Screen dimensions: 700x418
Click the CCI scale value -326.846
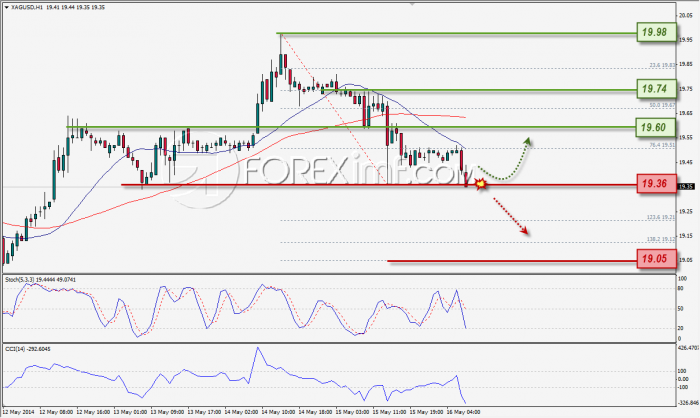pos(688,403)
